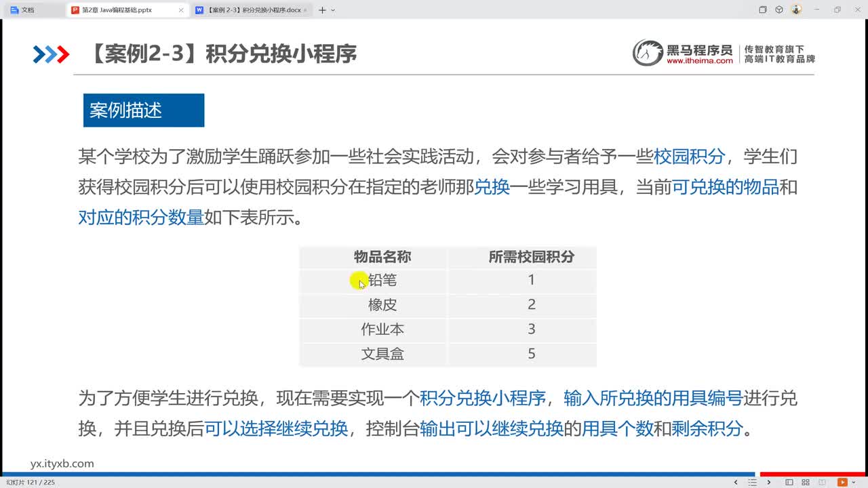
Task: Switch to 积分兑换小程序.docx tab
Action: 252,10
